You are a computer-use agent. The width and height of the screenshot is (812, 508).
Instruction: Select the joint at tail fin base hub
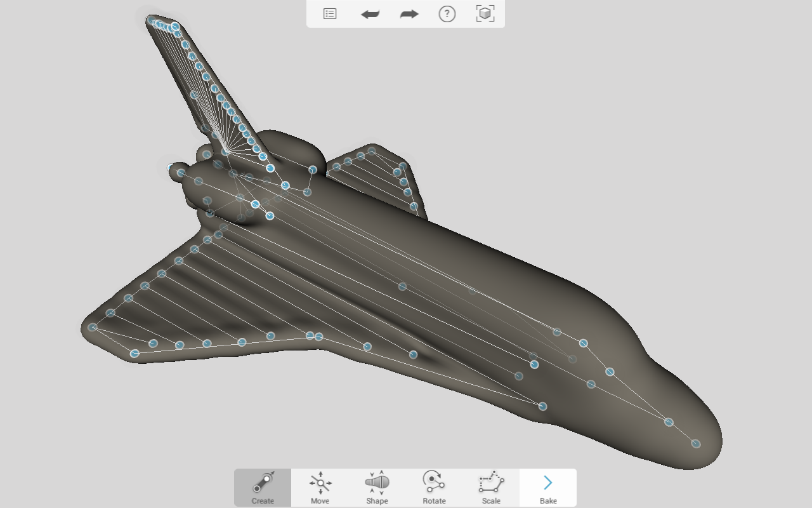pos(226,152)
